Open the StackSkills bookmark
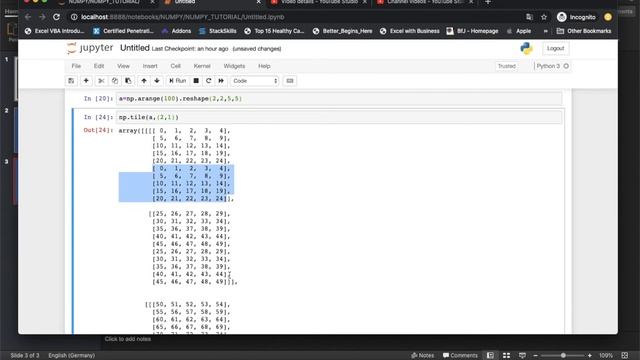This screenshot has height=360, width=640. (218, 31)
